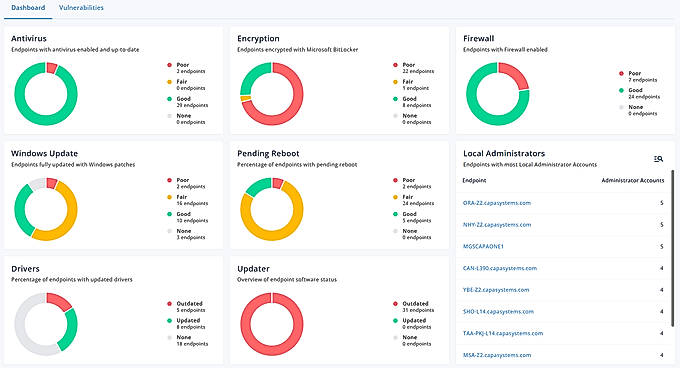Click the Local Administrators panel title
This screenshot has width=680, height=368.
click(x=504, y=153)
